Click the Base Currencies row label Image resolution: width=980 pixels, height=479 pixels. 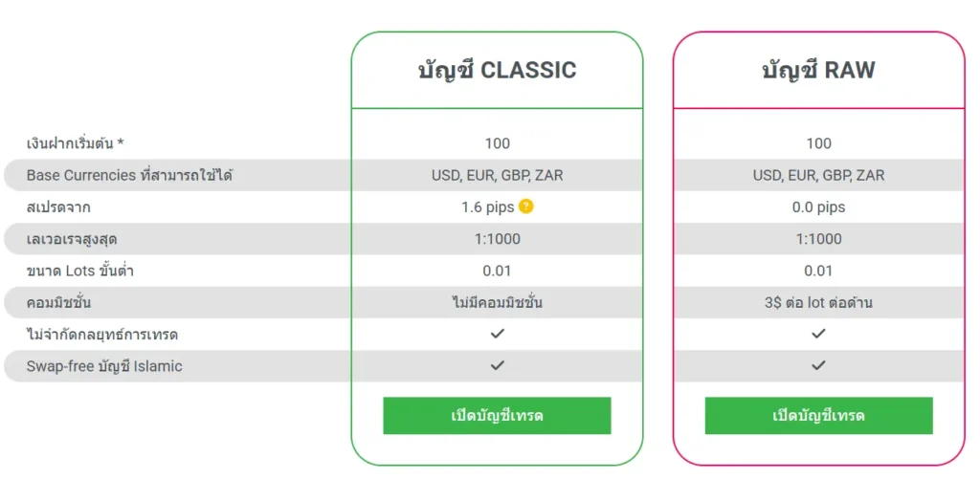(129, 175)
